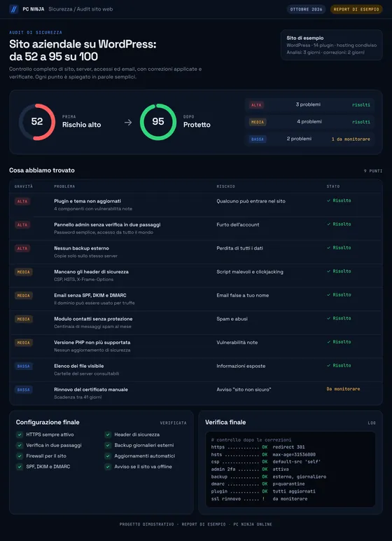This screenshot has height=541, width=392.
Task: Toggle the Avviso se il sito va offline checkbox
Action: (108, 467)
